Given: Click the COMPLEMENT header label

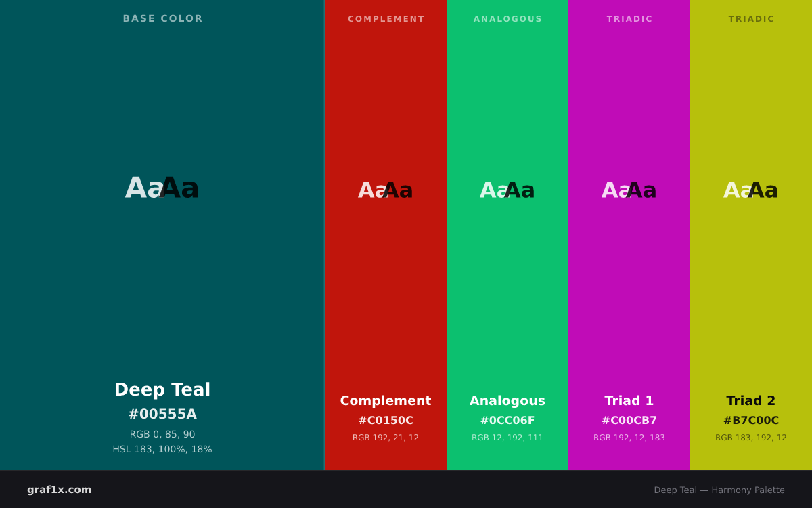Looking at the screenshot, I should pos(386,19).
